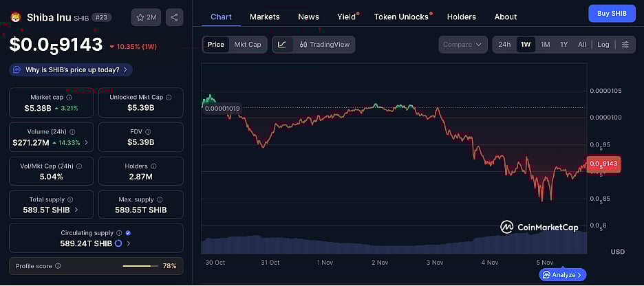Open TradingView candlestick chart
The height and width of the screenshot is (286, 644).
coord(325,44)
